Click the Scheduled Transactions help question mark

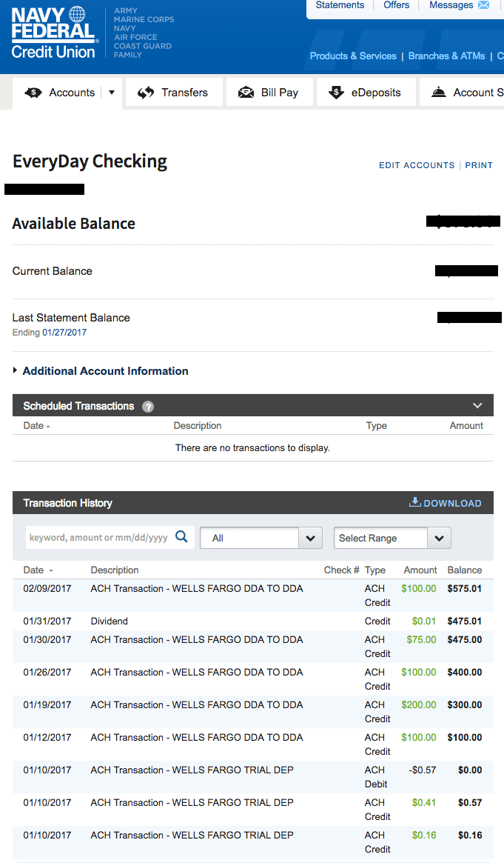click(x=147, y=406)
